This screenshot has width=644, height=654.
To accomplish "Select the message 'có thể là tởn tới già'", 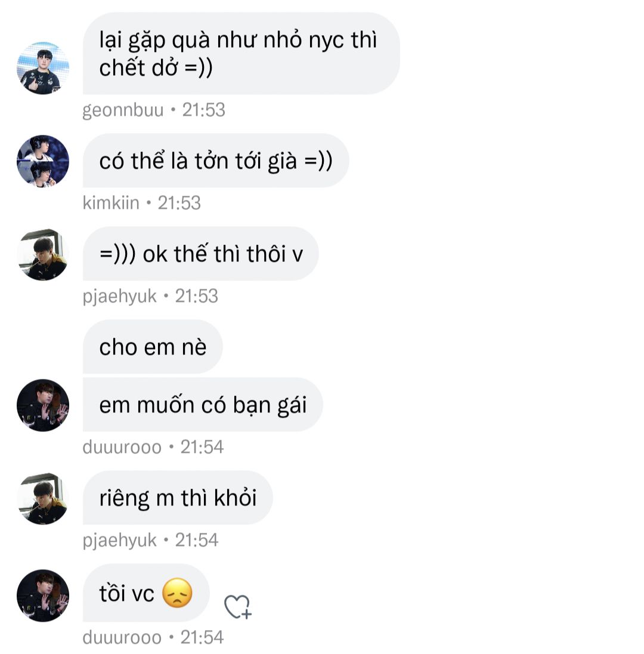I will [215, 161].
